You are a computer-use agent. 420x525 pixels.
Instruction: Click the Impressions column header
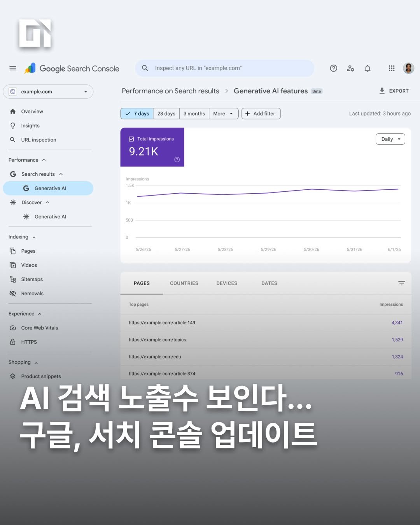tap(391, 304)
